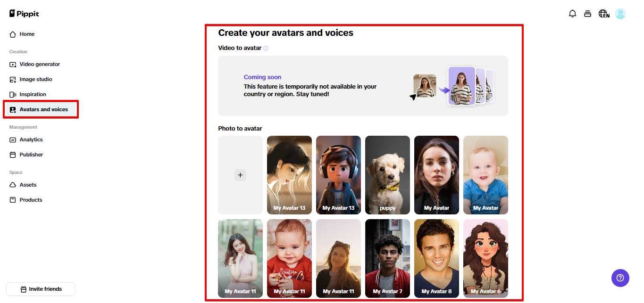
Task: Click the Photo to avatar label
Action: (x=240, y=129)
